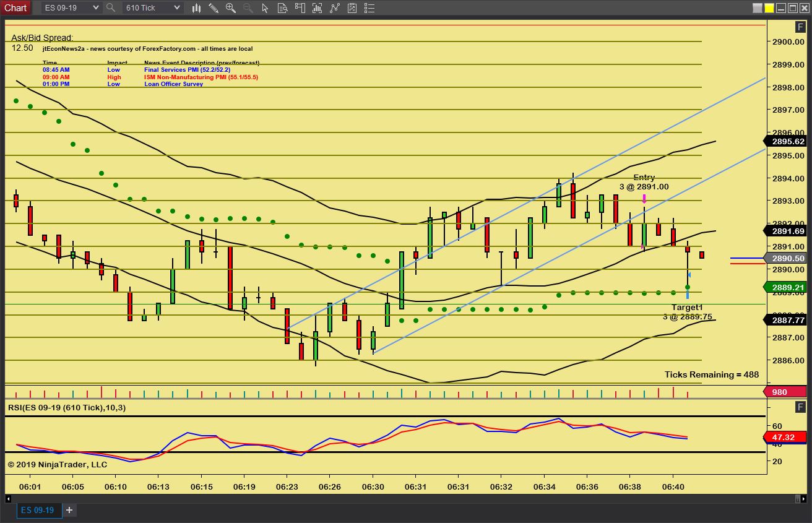
Task: Toggle the Chart Trader icon
Action: pyautogui.click(x=300, y=8)
